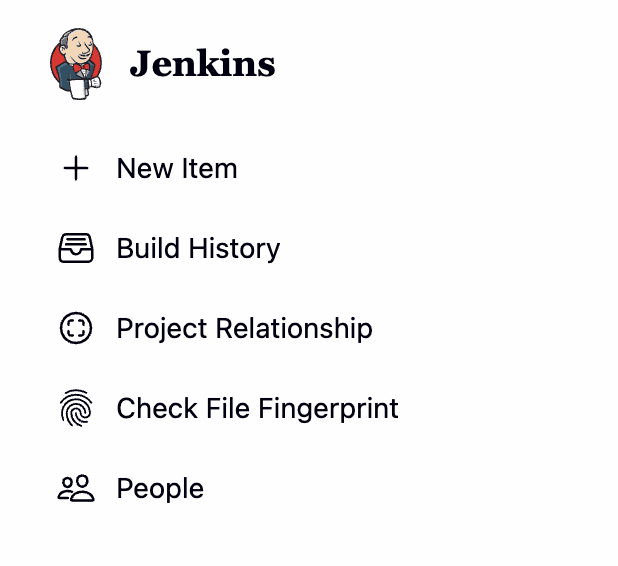The height and width of the screenshot is (566, 618).
Task: View past builds through Build History
Action: [x=198, y=249]
